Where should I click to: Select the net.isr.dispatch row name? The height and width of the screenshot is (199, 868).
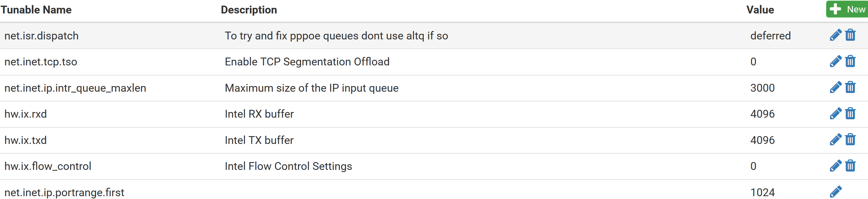pyautogui.click(x=42, y=36)
